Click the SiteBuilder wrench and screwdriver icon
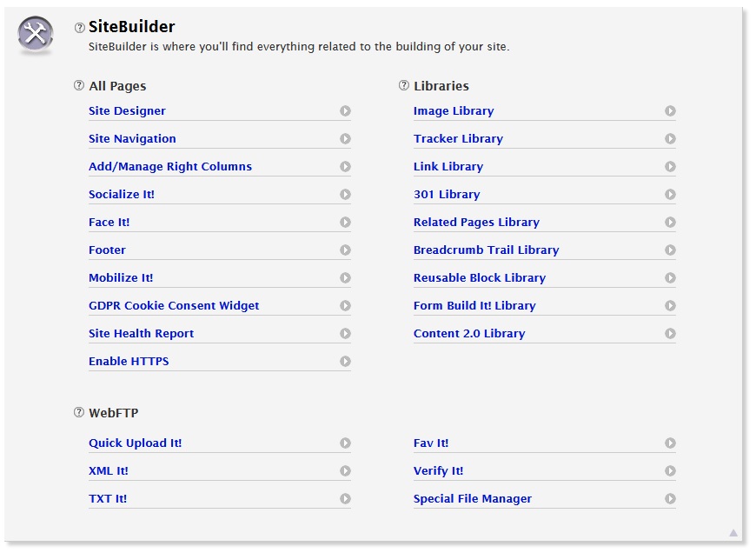This screenshot has height=553, width=756. [x=36, y=36]
